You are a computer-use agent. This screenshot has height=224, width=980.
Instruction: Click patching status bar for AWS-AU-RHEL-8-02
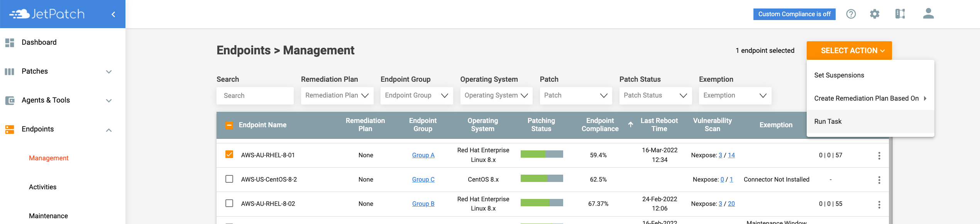point(542,203)
